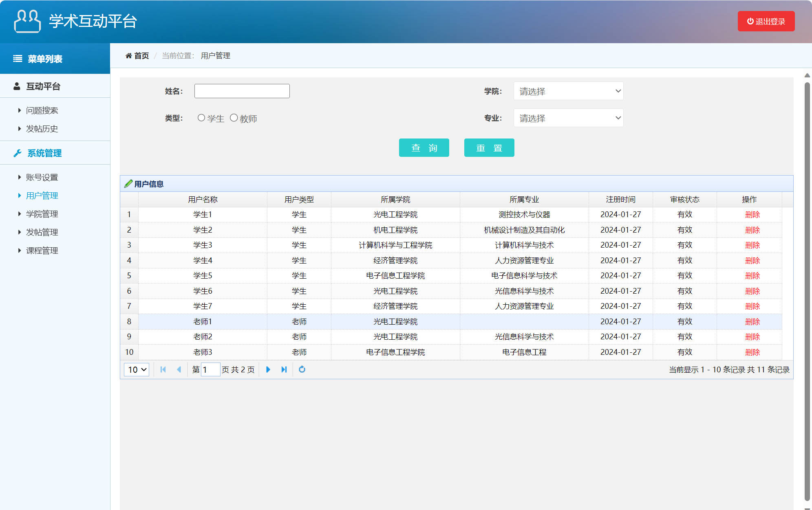The height and width of the screenshot is (510, 812).
Task: Click the previous-page arrow icon
Action: pos(179,369)
